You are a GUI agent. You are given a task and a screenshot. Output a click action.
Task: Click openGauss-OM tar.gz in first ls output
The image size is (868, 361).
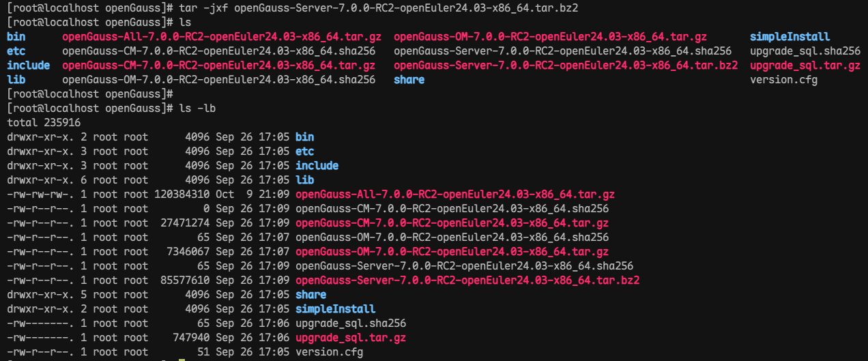click(x=550, y=37)
